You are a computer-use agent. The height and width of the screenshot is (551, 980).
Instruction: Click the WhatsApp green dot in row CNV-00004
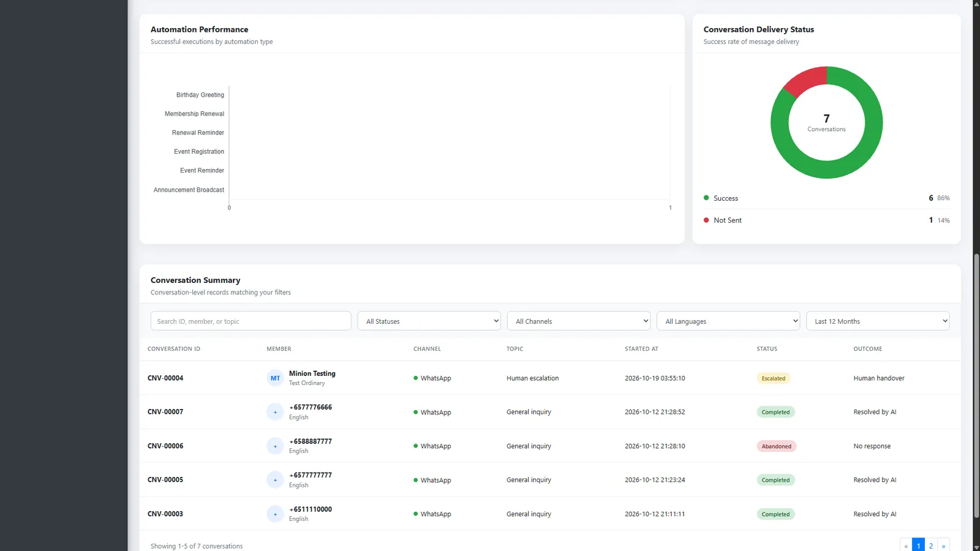(415, 378)
